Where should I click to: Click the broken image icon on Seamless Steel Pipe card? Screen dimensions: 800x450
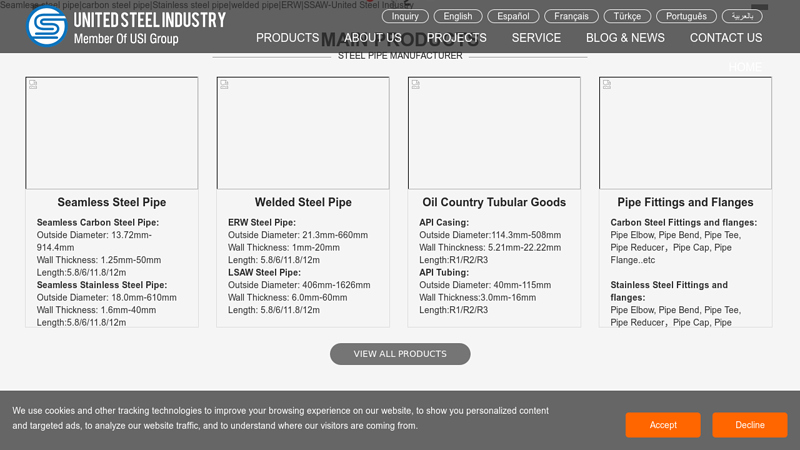point(33,85)
